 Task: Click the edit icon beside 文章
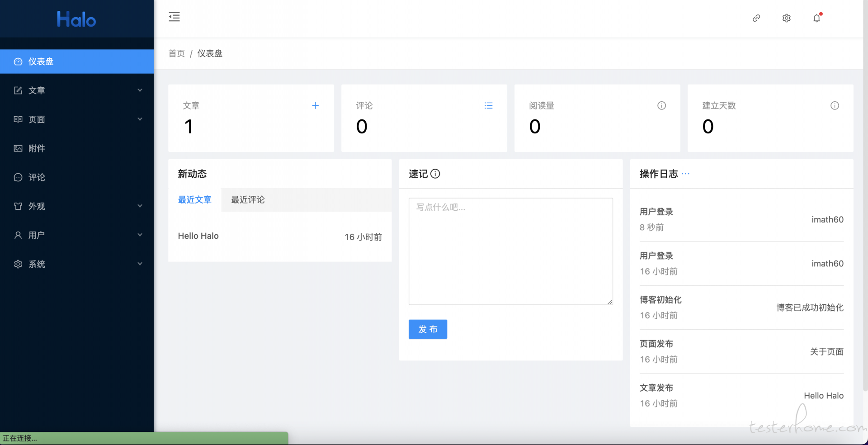point(18,90)
